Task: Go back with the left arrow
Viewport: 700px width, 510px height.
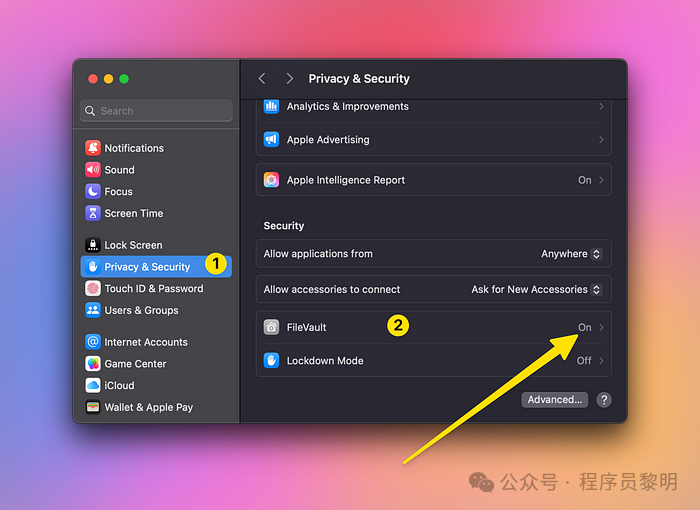Action: (x=262, y=79)
